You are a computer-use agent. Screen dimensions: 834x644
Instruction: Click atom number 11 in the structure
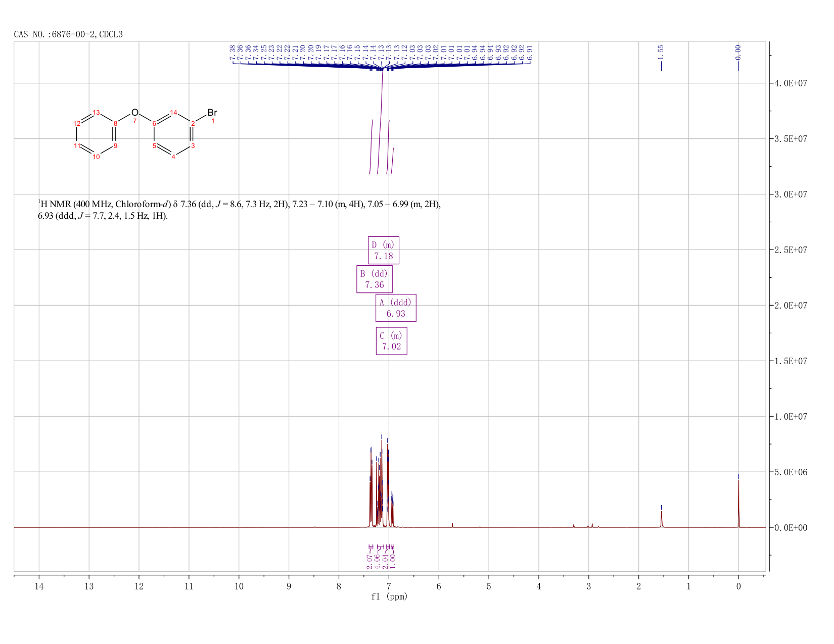pos(77,145)
